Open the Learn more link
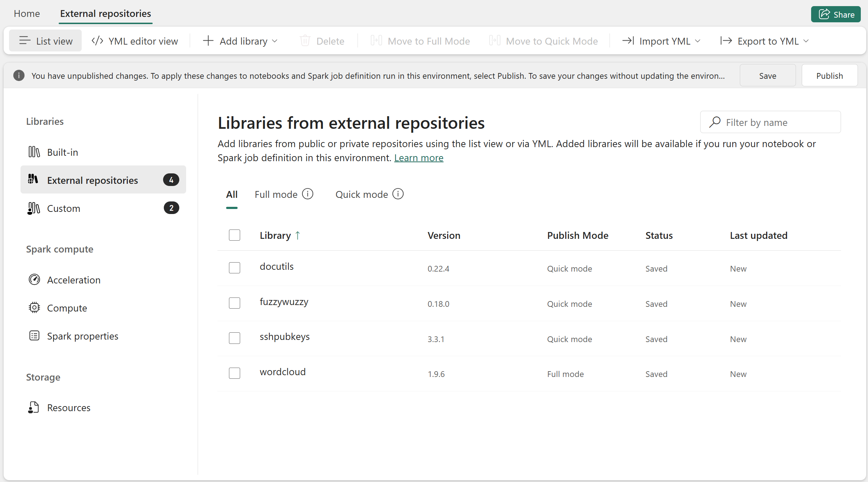This screenshot has height=482, width=868. (x=419, y=158)
